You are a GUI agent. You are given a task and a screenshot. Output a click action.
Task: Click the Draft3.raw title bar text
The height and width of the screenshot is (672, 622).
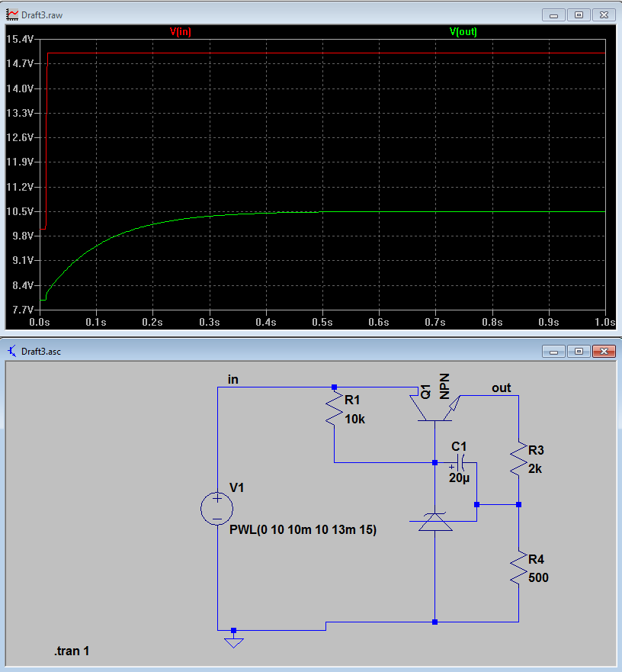[x=42, y=15]
